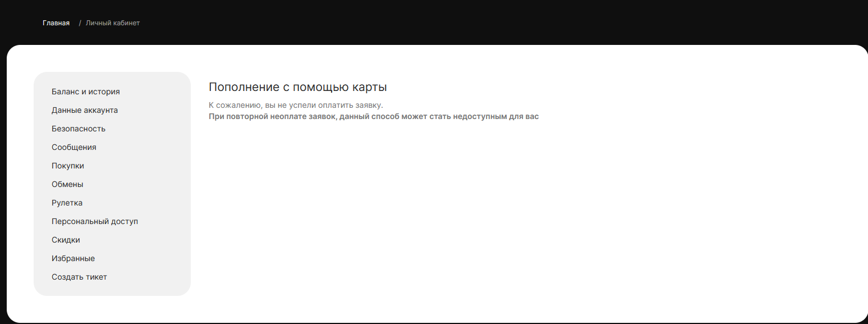Image resolution: width=868 pixels, height=324 pixels.
Task: Open Данные аккаунта section
Action: pyautogui.click(x=85, y=110)
